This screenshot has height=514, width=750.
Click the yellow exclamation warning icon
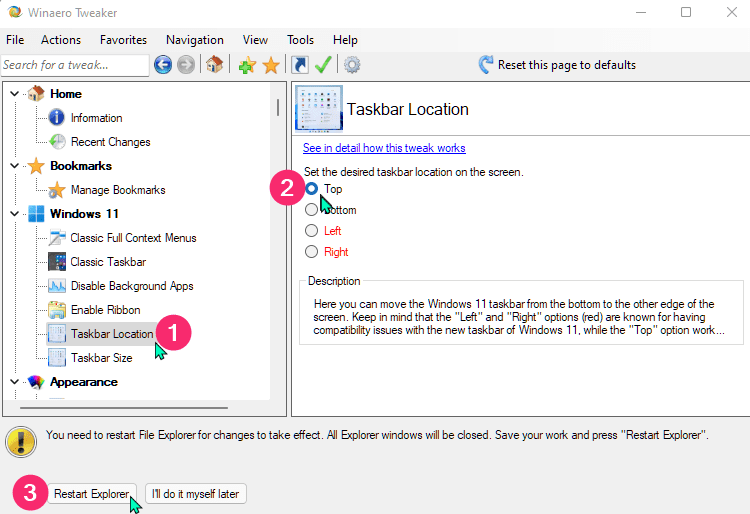coord(21,442)
